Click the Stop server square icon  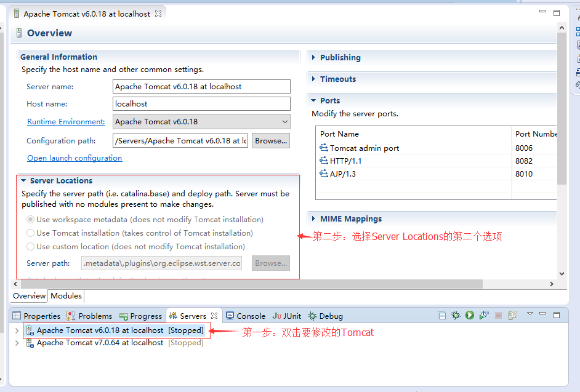pos(498,316)
